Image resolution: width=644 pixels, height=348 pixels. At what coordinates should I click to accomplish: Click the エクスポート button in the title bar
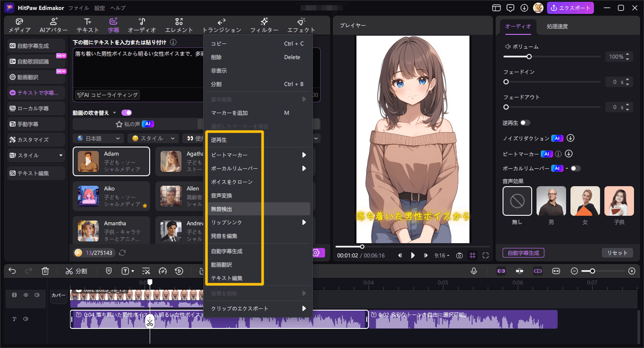pyautogui.click(x=570, y=8)
